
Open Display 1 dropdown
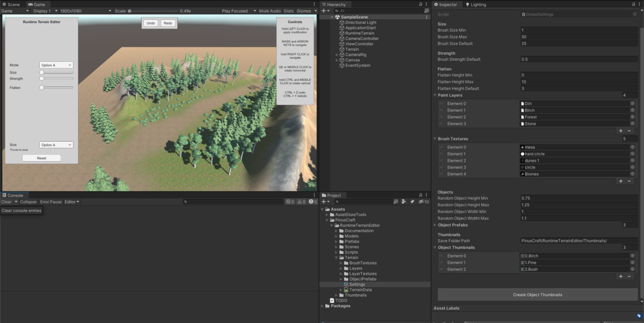click(45, 11)
